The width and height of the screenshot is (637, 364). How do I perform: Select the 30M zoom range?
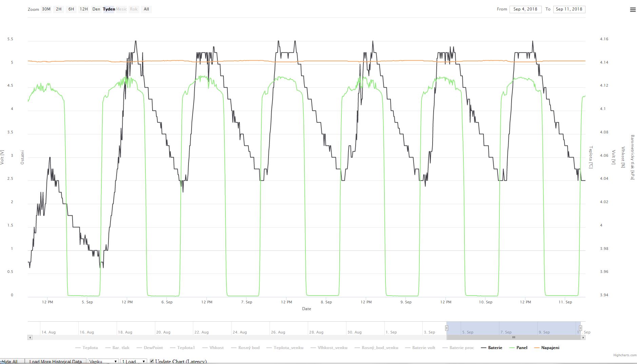(x=46, y=9)
